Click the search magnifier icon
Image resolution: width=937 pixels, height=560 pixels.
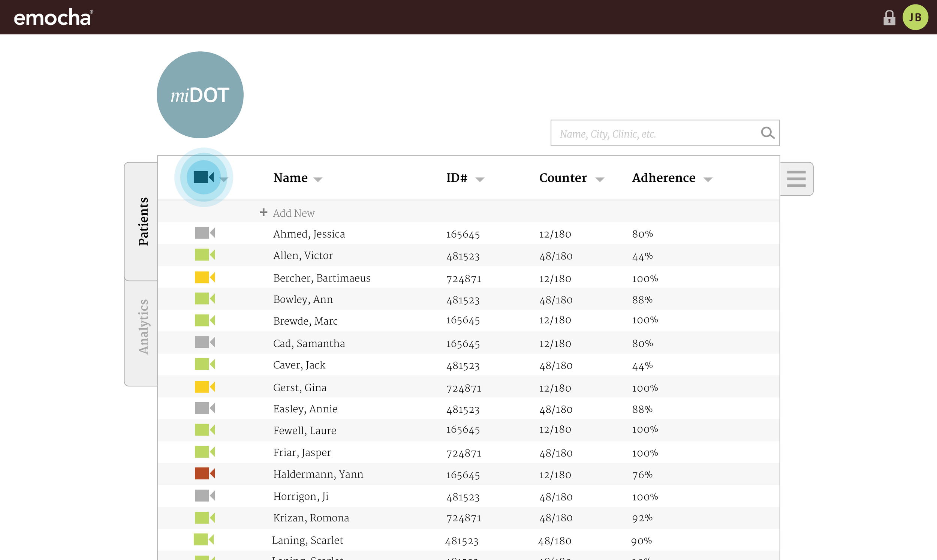(767, 133)
